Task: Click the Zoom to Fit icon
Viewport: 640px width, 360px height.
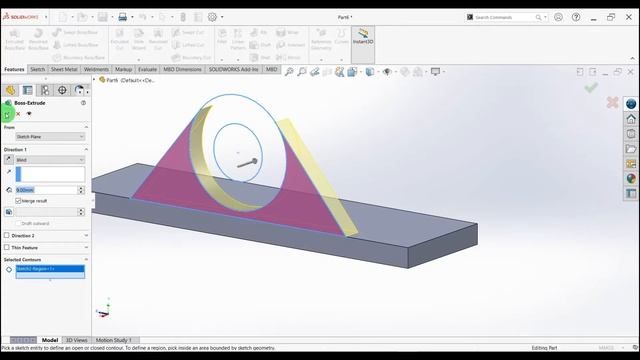Action: 289,72
